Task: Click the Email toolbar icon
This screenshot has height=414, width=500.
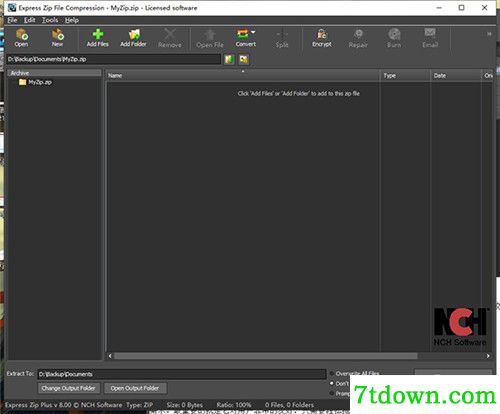Action: click(430, 38)
